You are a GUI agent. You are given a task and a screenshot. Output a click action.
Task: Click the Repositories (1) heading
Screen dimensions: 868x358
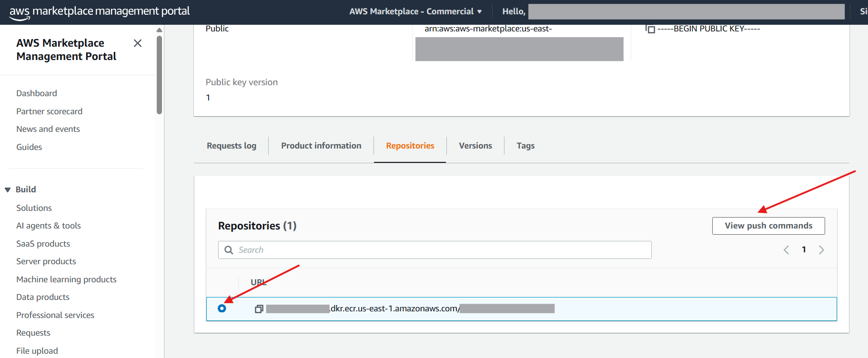point(257,226)
